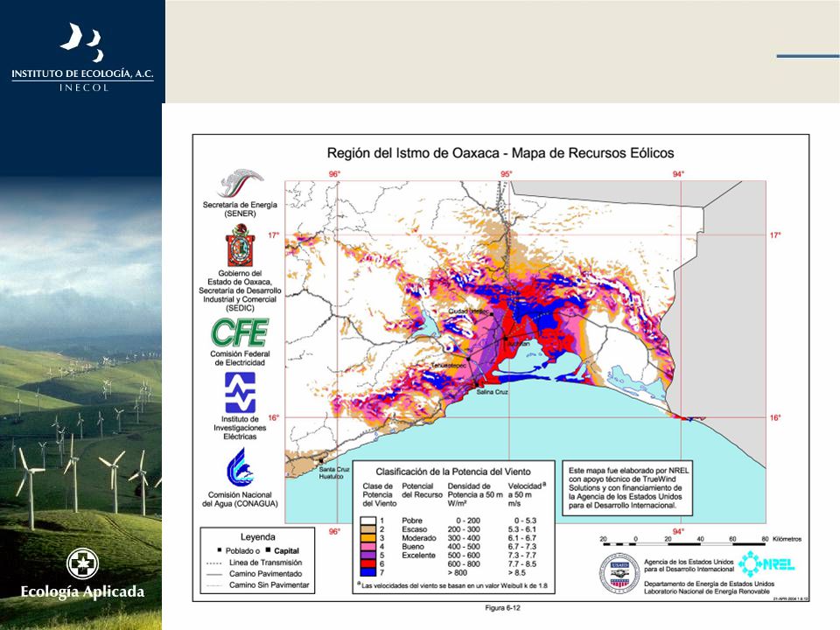Image resolution: width=840 pixels, height=630 pixels.
Task: Click the class 6 red legend swatch
Action: 368,563
